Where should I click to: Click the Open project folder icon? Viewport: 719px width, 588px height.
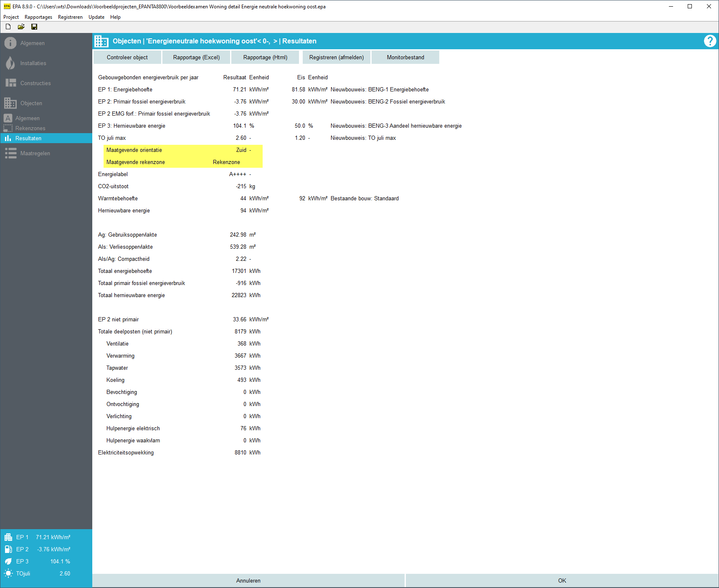[21, 27]
